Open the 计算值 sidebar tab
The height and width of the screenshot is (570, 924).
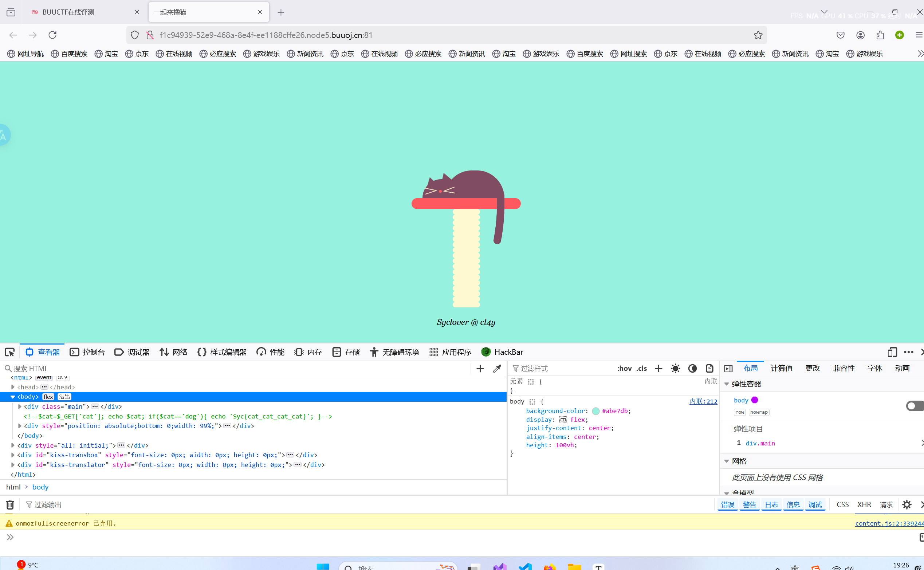tap(781, 368)
